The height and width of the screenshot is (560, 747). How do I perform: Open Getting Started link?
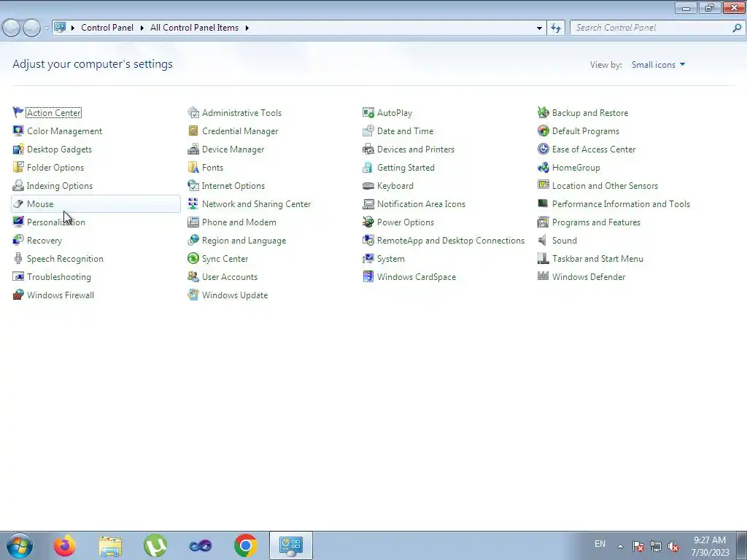[406, 168]
